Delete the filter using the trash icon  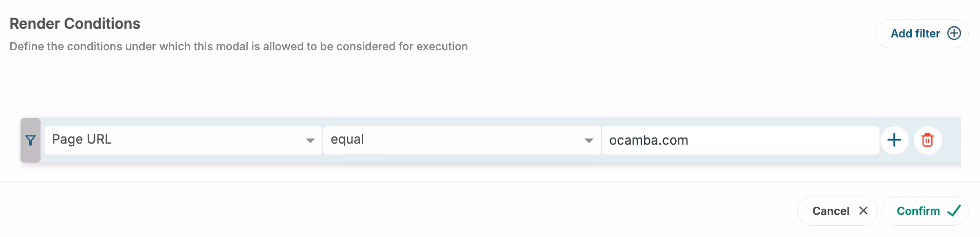coord(927,140)
